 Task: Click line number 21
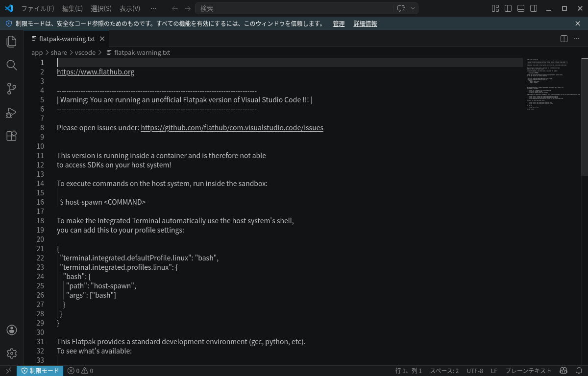(x=40, y=249)
